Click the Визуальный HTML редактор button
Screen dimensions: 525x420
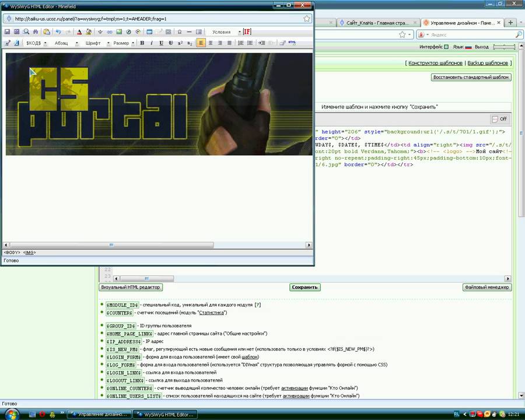click(x=131, y=287)
